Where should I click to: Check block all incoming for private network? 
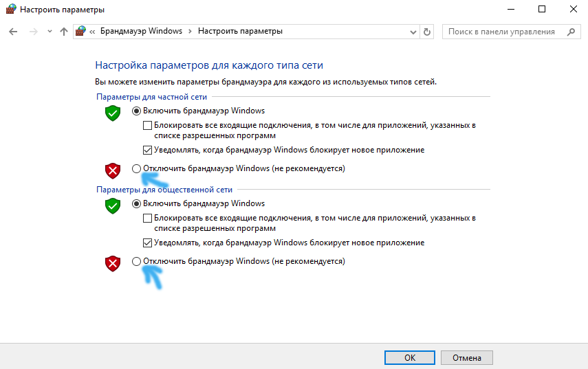(x=147, y=125)
